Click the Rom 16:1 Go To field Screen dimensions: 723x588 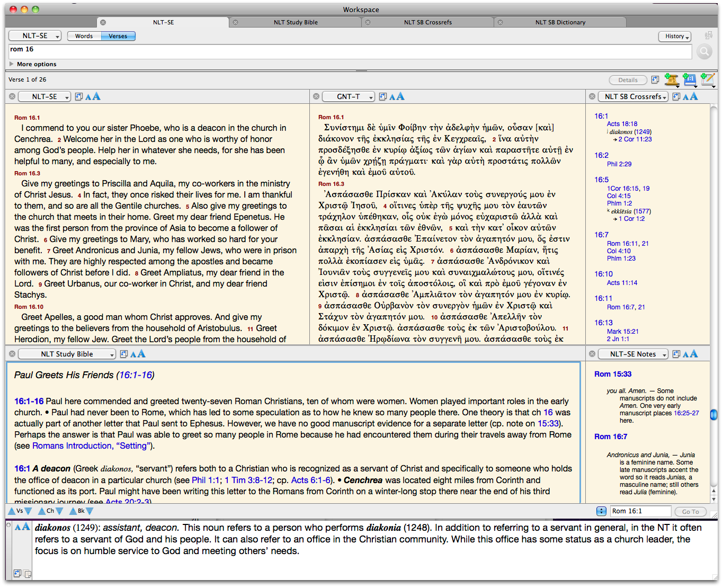pos(640,511)
